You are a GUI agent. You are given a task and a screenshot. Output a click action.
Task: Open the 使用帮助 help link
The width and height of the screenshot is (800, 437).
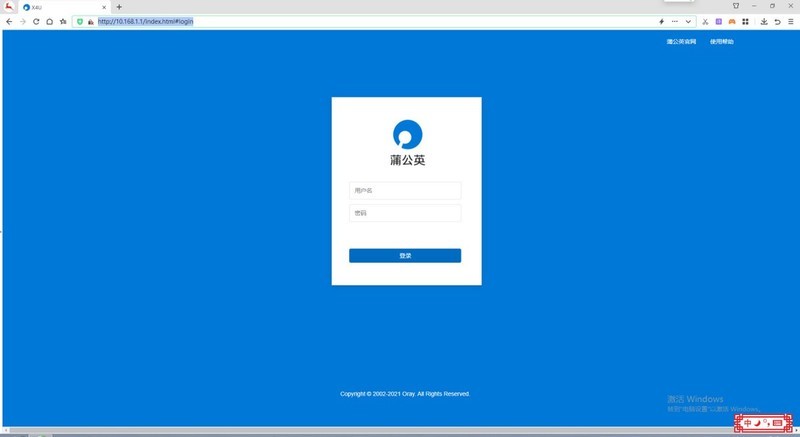pos(721,42)
